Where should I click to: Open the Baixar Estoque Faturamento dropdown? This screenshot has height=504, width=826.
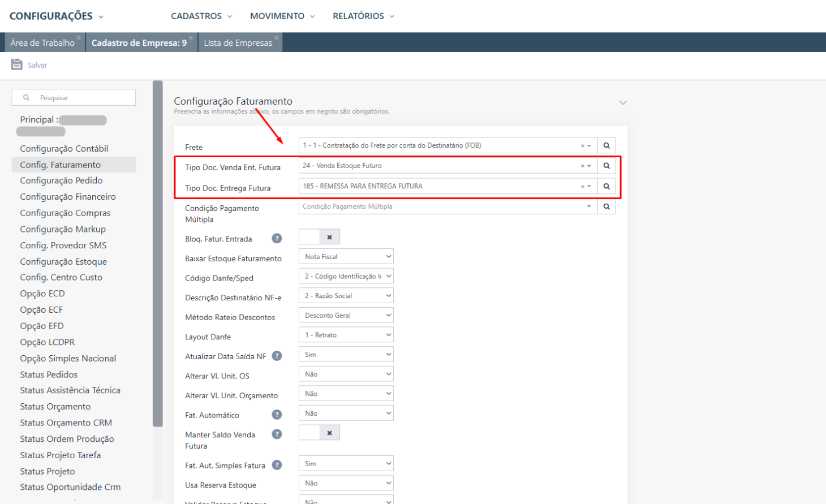[x=346, y=257]
